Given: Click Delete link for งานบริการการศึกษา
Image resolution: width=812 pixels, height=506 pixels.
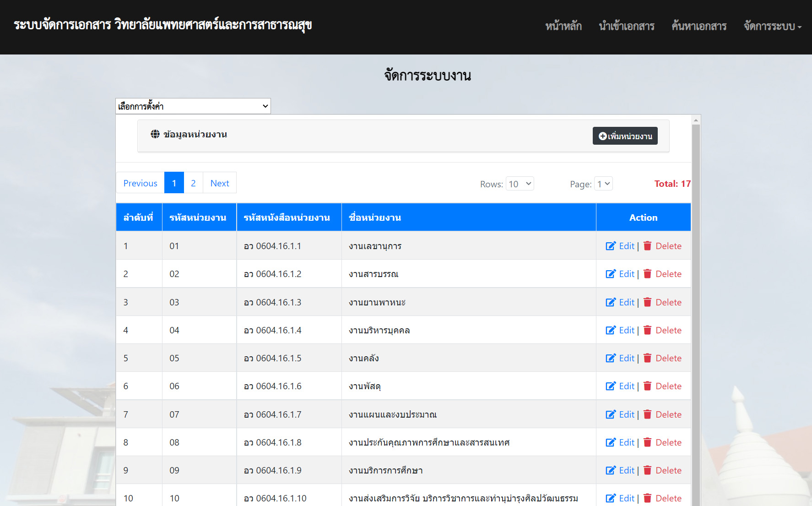Looking at the screenshot, I should coord(668,470).
